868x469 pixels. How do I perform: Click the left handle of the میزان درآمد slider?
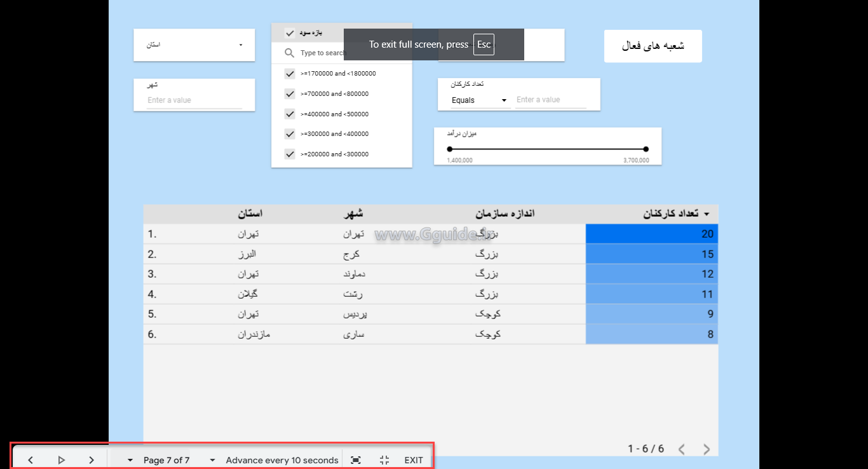tap(450, 149)
